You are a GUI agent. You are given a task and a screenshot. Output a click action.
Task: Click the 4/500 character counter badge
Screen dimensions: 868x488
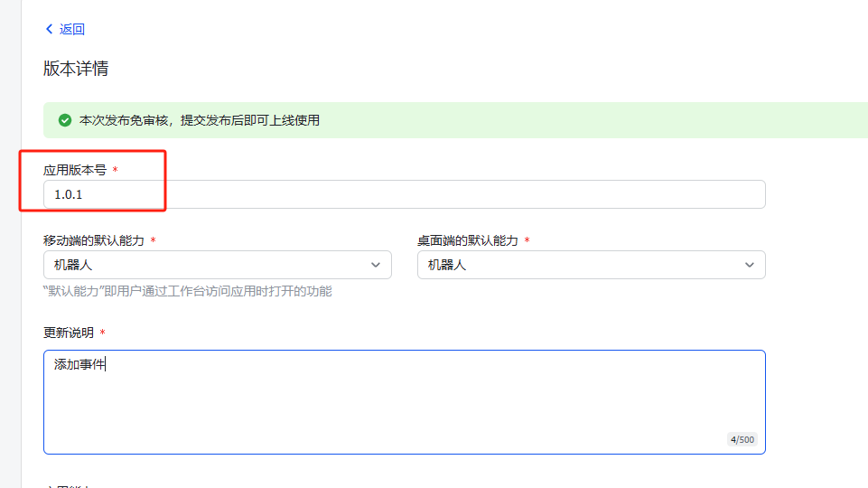pos(742,440)
